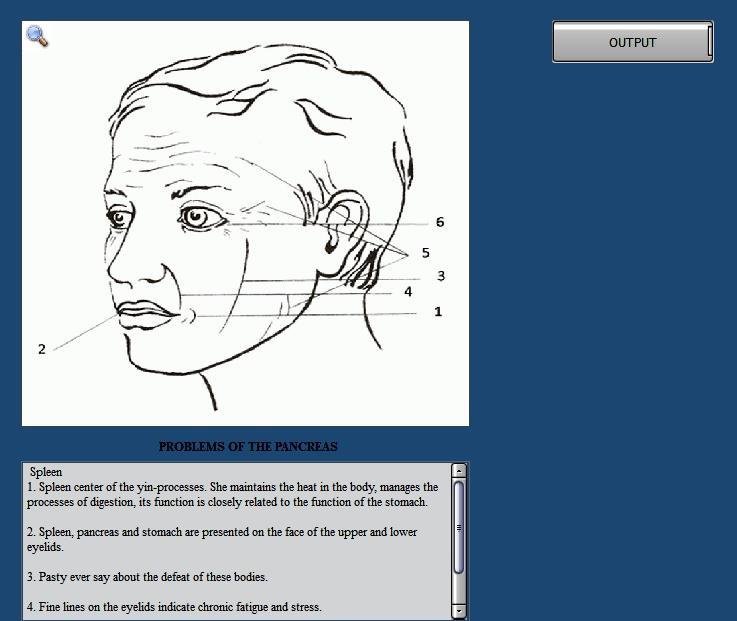The height and width of the screenshot is (621, 737).
Task: Click the number 1 label on diagram
Action: click(437, 312)
